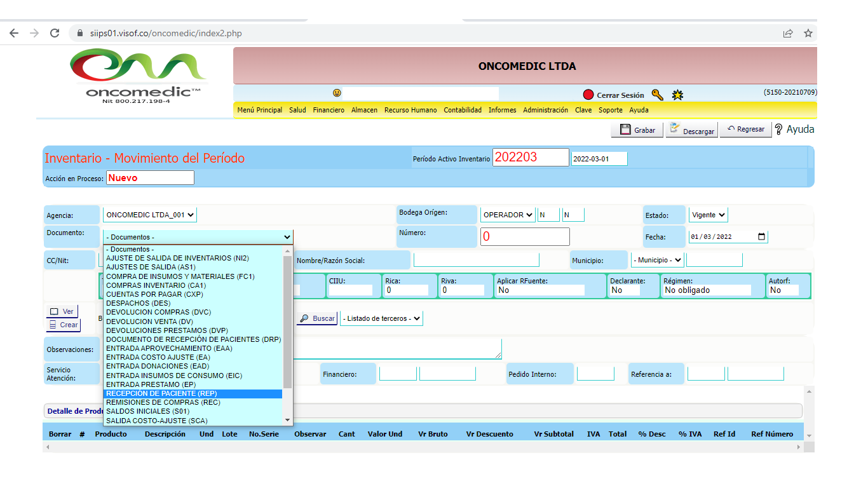Click the Regresar button
Viewport: 868px width, 488px height.
click(x=745, y=129)
